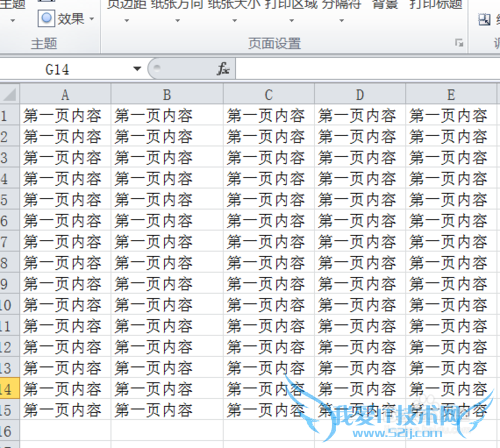The image size is (500, 448).
Task: Click the 打印标题 print titles button
Action: [436, 5]
